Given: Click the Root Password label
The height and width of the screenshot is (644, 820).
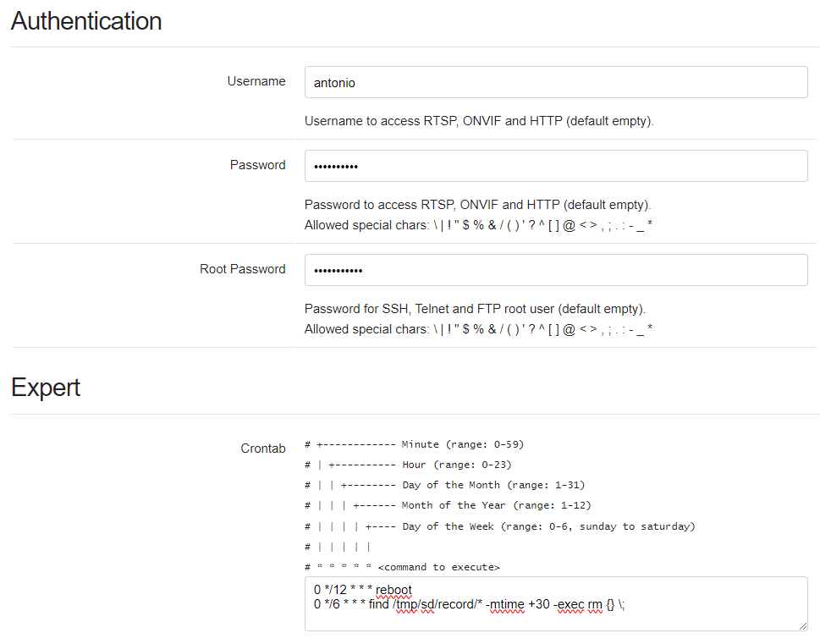Looking at the screenshot, I should pyautogui.click(x=243, y=269).
